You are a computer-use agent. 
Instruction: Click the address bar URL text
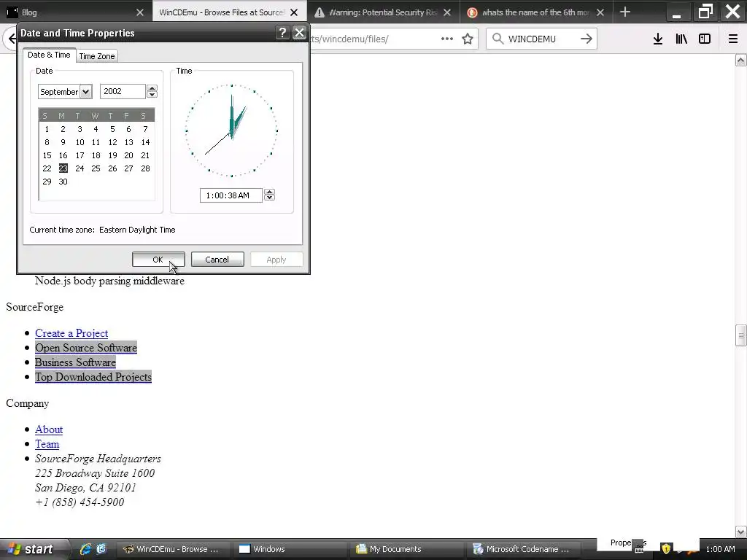pyautogui.click(x=350, y=39)
